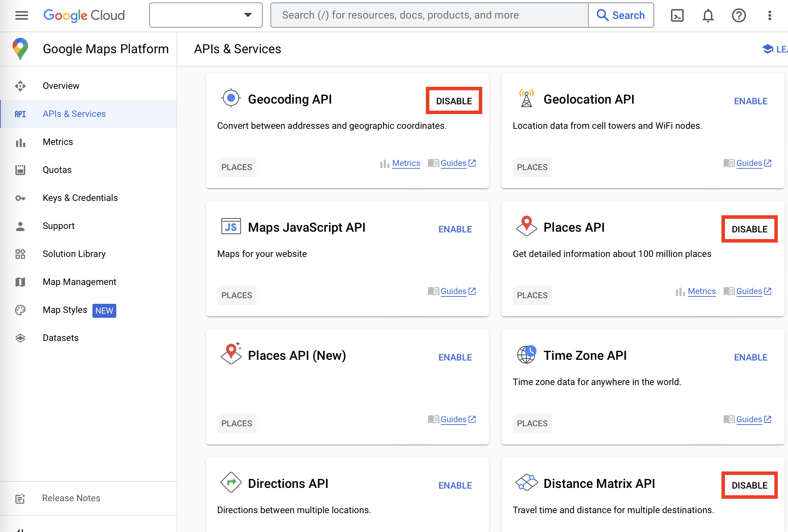
Task: Open the Solution Library section
Action: [x=74, y=254]
